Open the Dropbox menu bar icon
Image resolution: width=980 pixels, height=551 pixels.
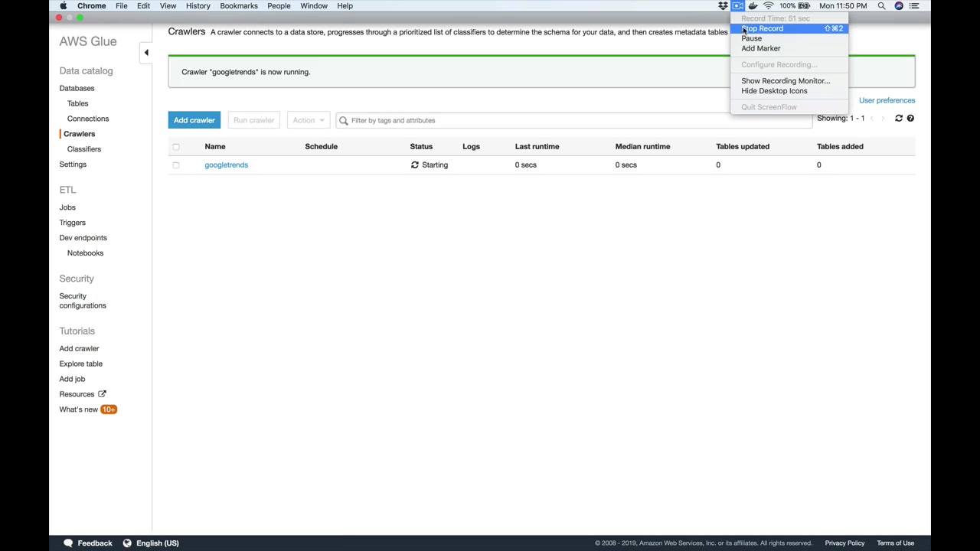click(x=723, y=6)
